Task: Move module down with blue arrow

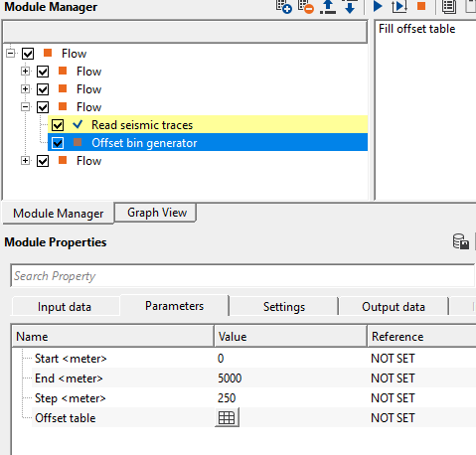Action: click(x=350, y=7)
